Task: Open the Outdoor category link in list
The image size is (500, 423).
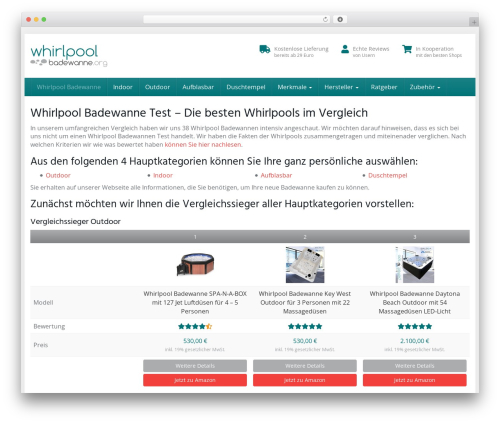Action: 58,175
